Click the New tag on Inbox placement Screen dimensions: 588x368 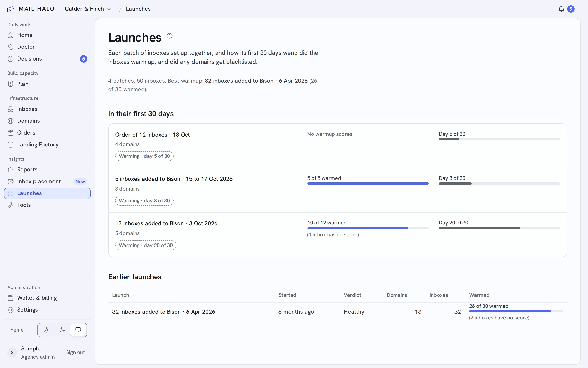80,182
